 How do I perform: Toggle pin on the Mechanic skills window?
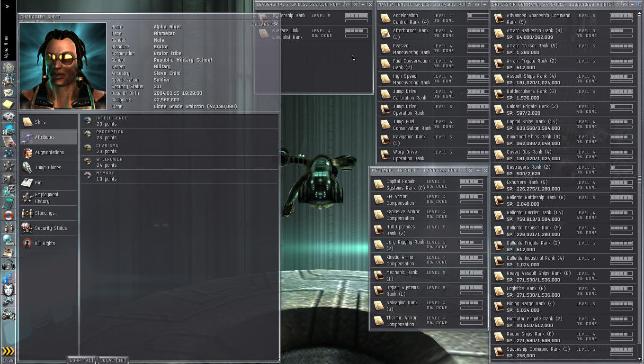pos(470,170)
